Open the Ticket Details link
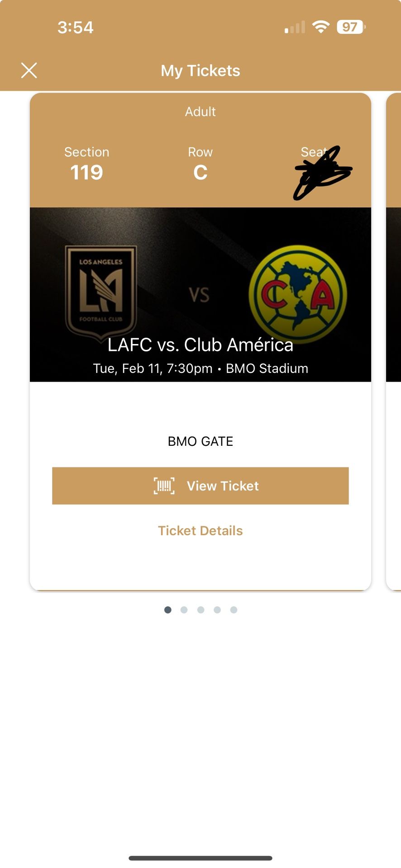Viewport: 401px width, 868px height. pyautogui.click(x=200, y=531)
